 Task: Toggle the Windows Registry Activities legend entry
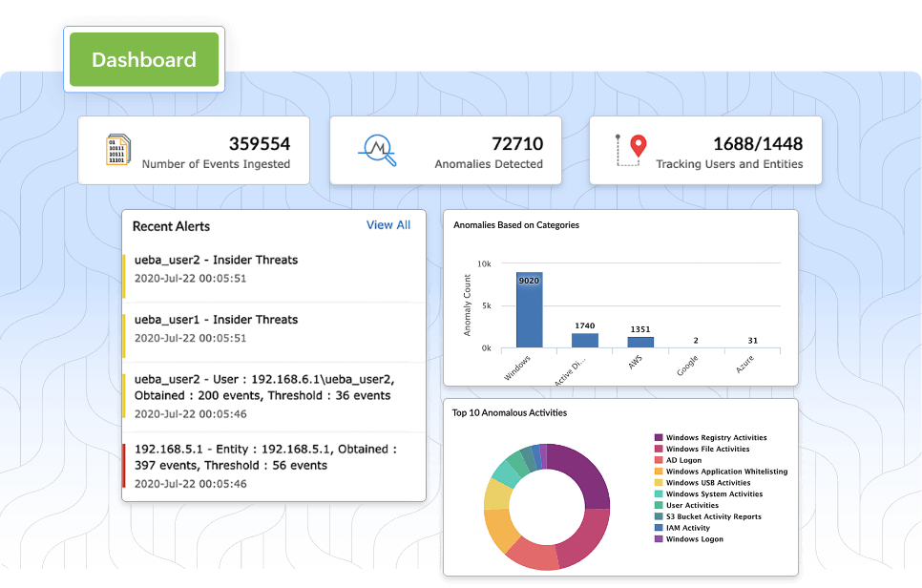point(718,437)
